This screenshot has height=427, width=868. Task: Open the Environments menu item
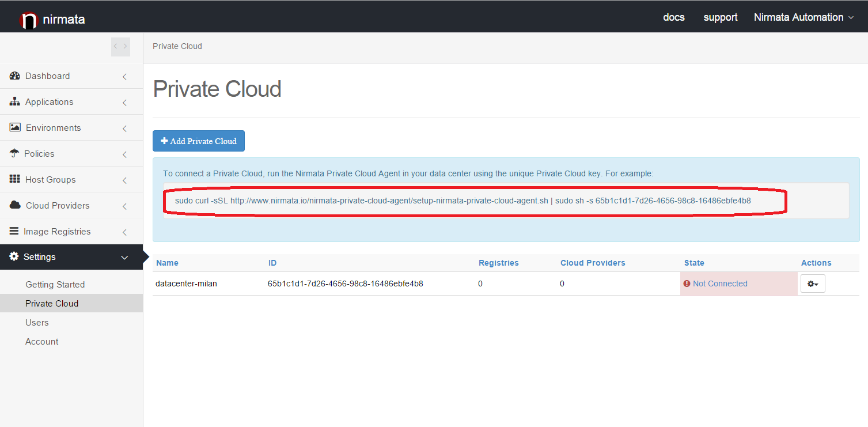tap(71, 127)
